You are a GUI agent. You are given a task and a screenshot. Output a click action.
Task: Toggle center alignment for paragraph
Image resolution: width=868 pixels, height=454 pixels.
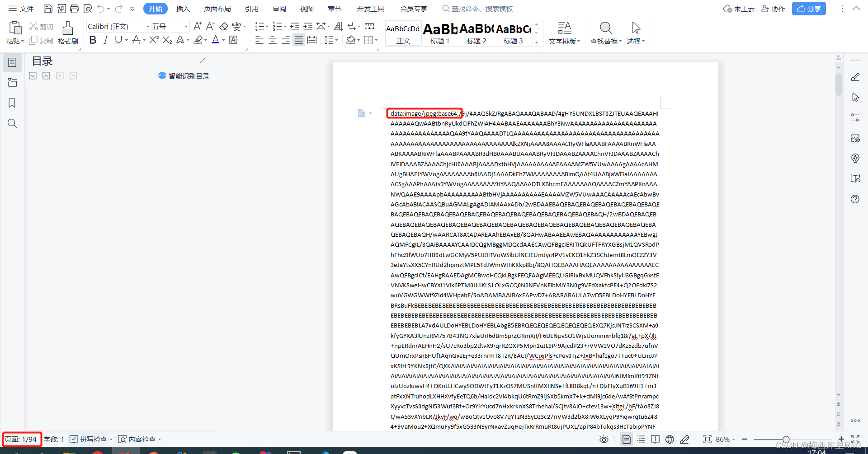point(273,40)
